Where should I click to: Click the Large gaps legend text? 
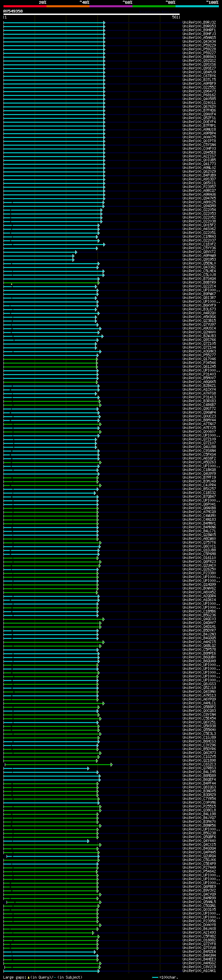(x=15, y=977)
